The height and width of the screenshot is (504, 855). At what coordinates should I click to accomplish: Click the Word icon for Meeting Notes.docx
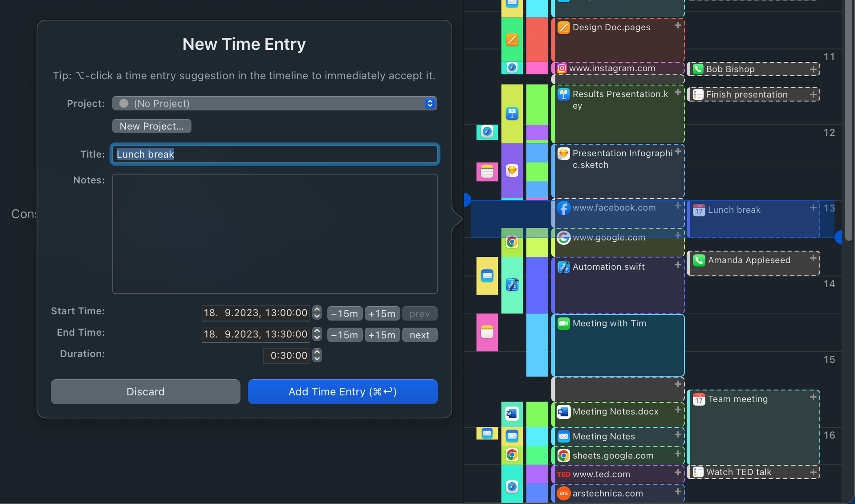pyautogui.click(x=563, y=412)
